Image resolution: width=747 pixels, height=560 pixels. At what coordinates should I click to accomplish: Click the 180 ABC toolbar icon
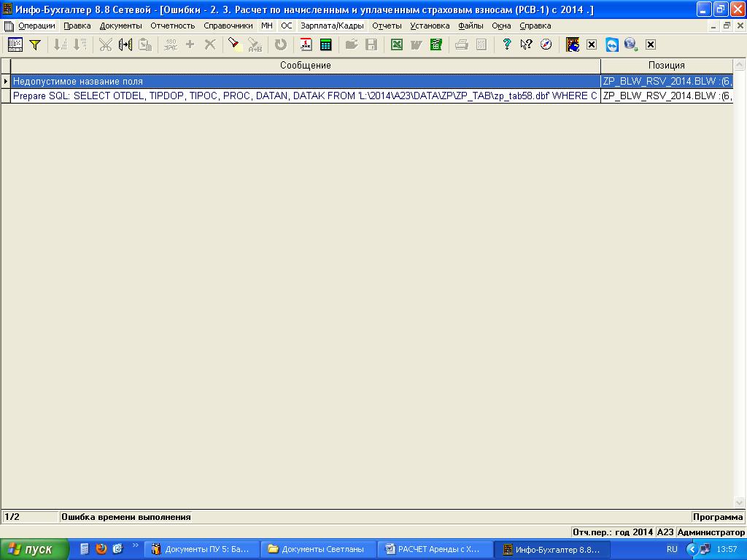coord(171,44)
